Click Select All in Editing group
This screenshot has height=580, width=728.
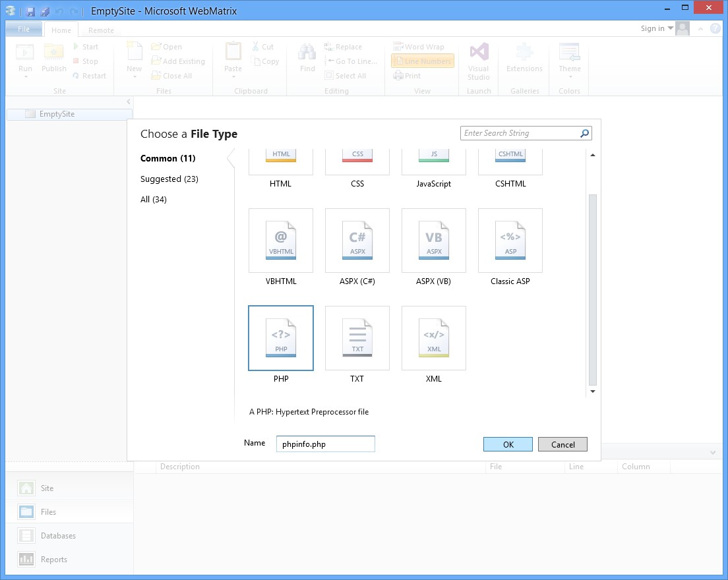click(x=346, y=76)
